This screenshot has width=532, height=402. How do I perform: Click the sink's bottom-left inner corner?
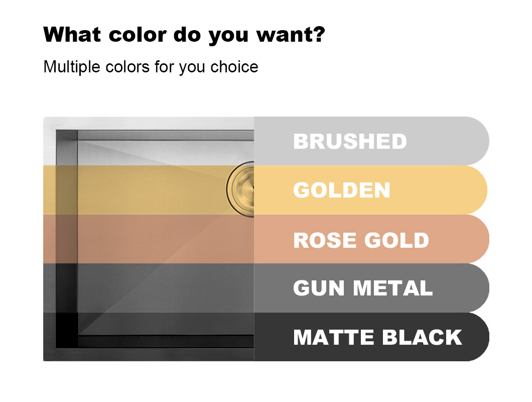pos(78,334)
